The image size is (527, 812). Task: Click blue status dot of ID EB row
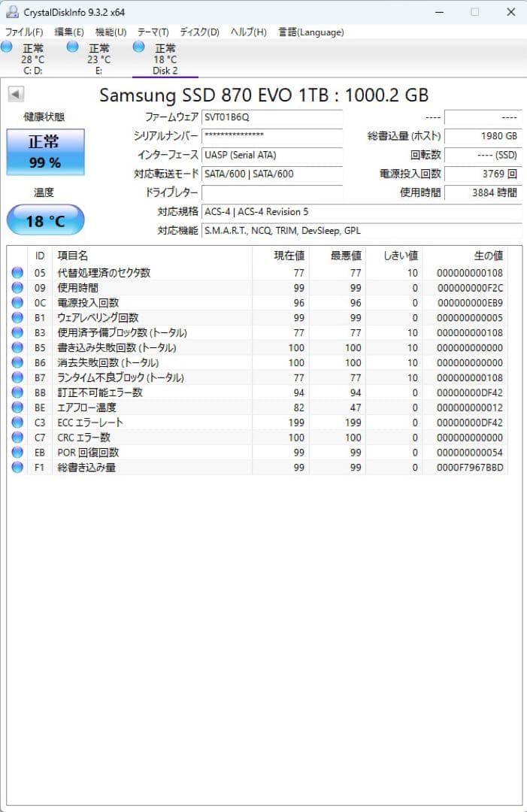[x=17, y=453]
